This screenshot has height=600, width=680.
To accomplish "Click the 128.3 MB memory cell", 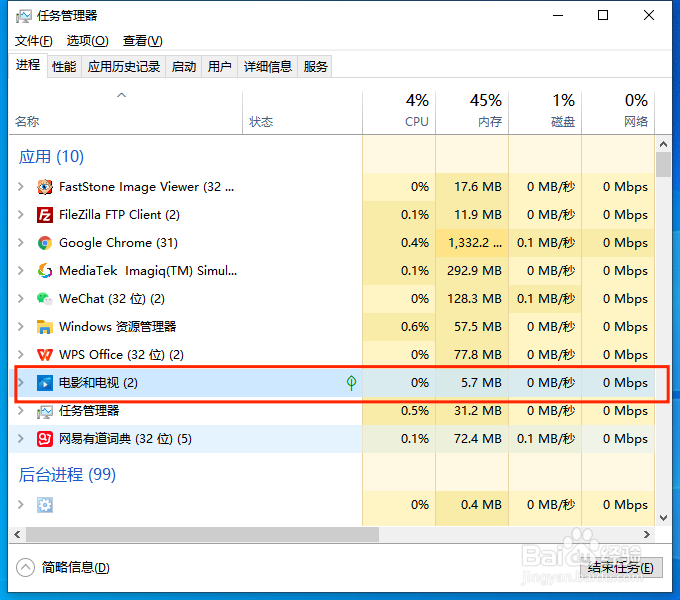I will pos(472,299).
